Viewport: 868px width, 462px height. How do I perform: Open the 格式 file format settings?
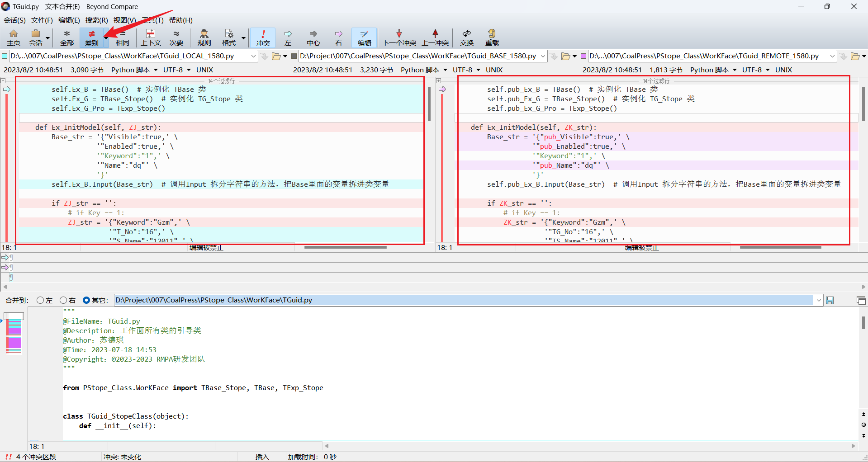pyautogui.click(x=229, y=38)
